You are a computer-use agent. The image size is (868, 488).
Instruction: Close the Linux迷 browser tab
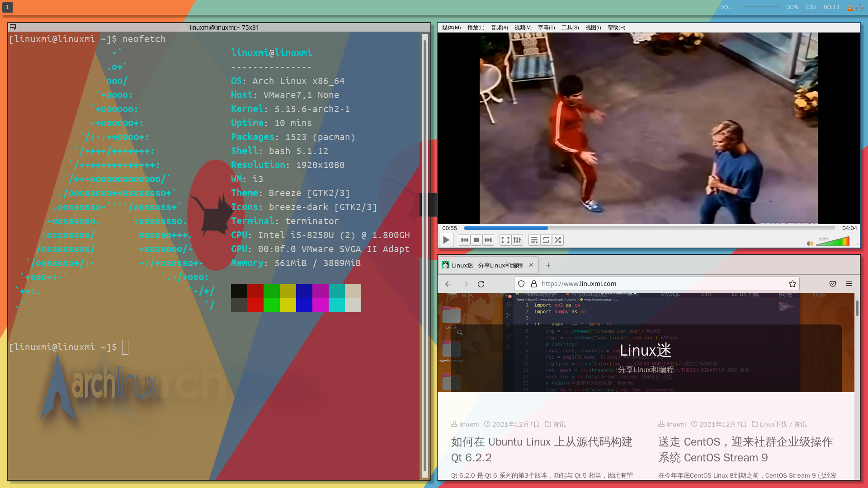point(531,265)
